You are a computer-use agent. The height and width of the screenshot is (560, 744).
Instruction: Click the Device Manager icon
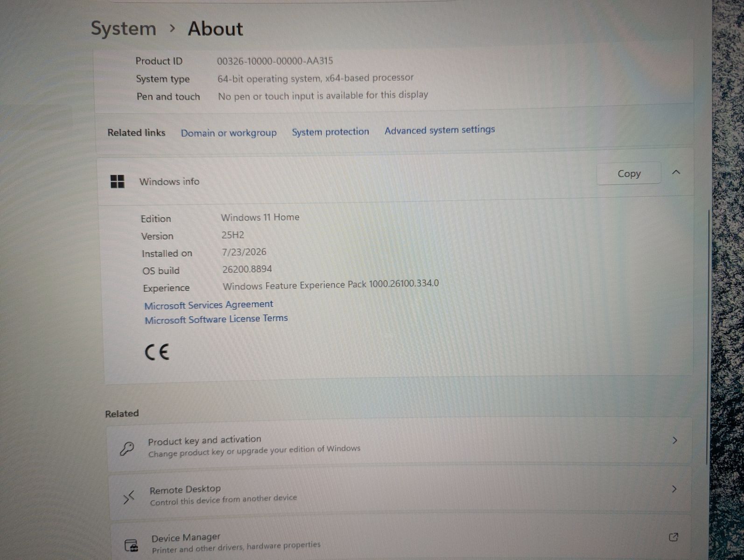pos(132,545)
